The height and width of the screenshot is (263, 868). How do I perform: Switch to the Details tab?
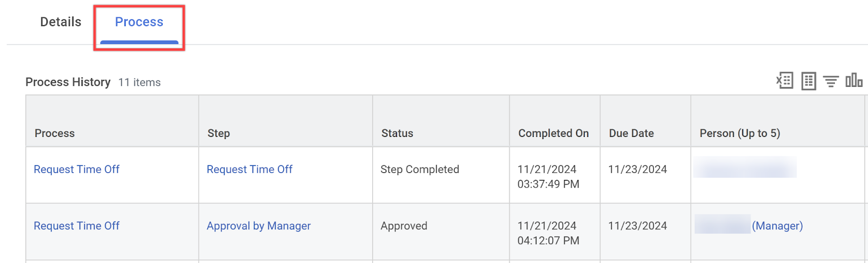pos(61,22)
